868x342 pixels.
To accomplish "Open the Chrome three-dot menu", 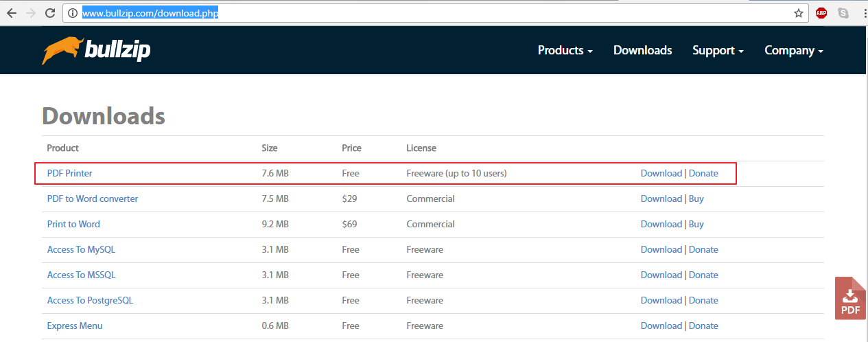I will 860,13.
